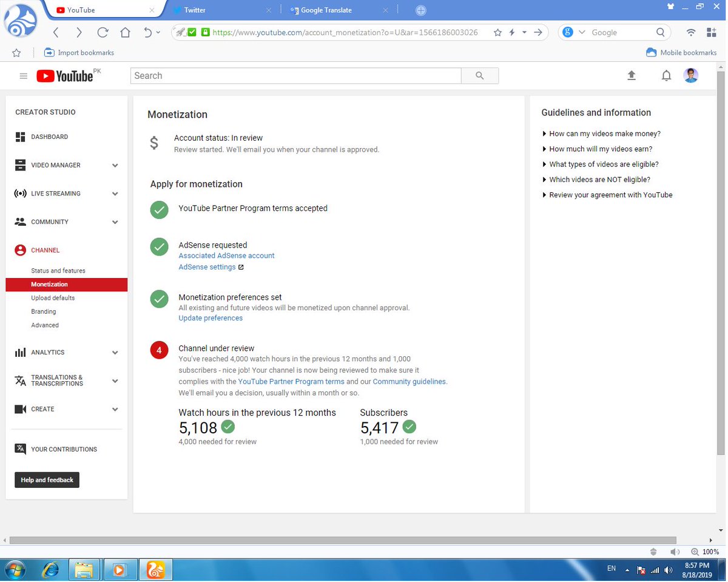Viewport: 728px width, 582px height.
Task: Expand Live Streaming section
Action: [115, 194]
